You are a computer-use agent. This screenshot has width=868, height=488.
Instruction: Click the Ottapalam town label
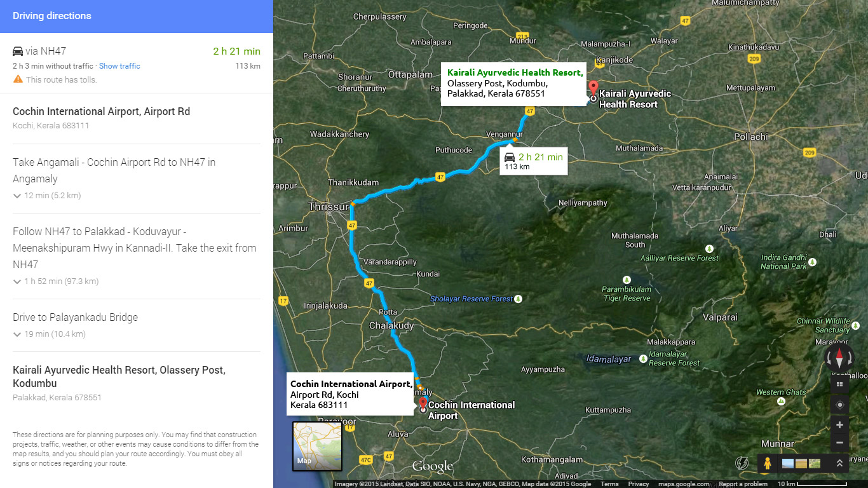tap(410, 74)
